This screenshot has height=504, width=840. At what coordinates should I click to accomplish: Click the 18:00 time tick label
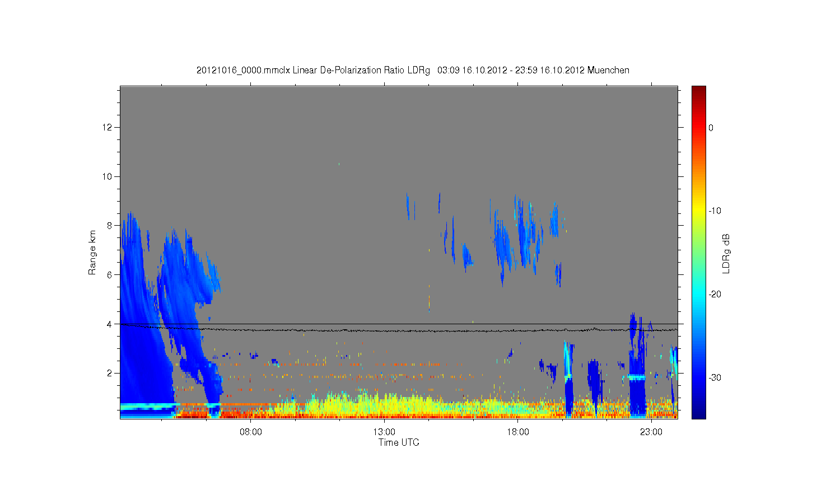click(517, 432)
